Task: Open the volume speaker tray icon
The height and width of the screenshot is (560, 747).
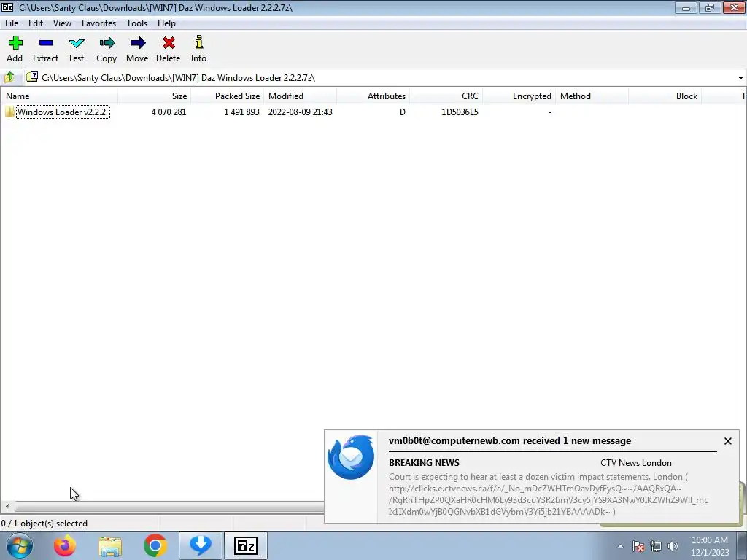Action: click(673, 546)
